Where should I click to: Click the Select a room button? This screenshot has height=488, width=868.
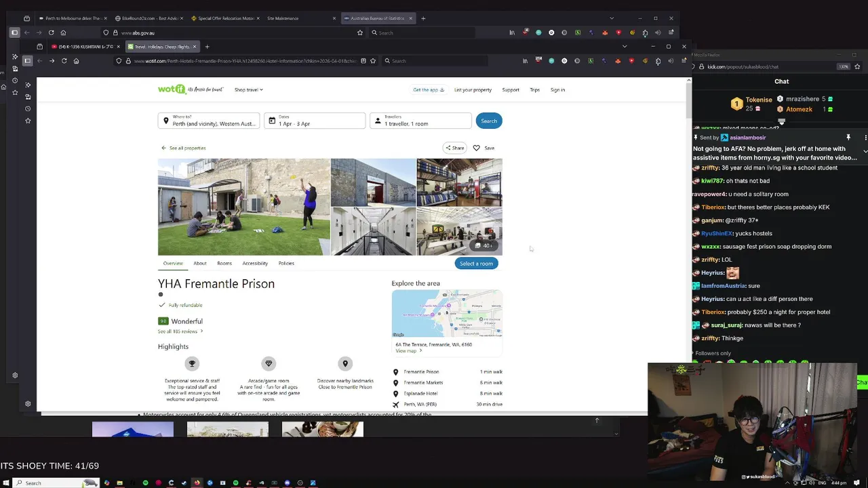(x=476, y=264)
